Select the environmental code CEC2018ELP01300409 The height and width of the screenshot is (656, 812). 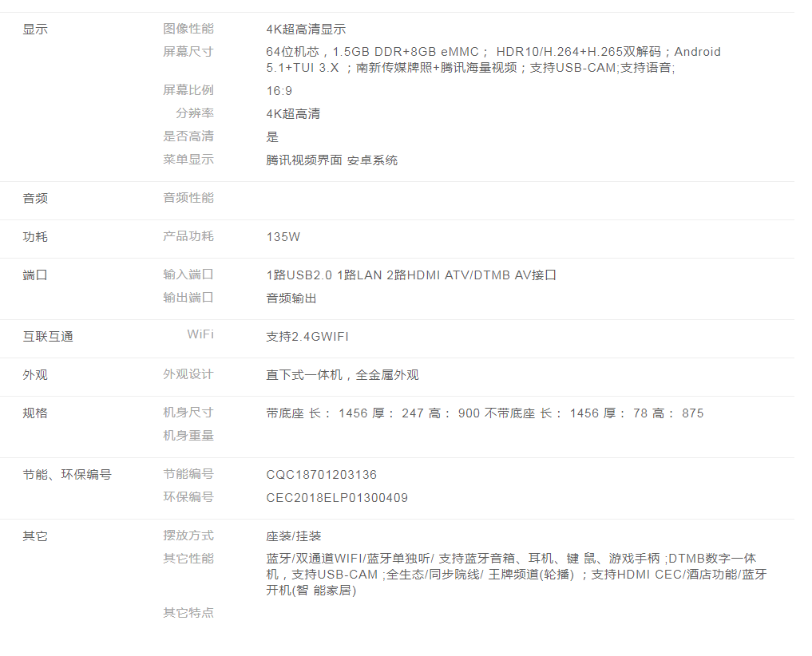[x=337, y=498]
